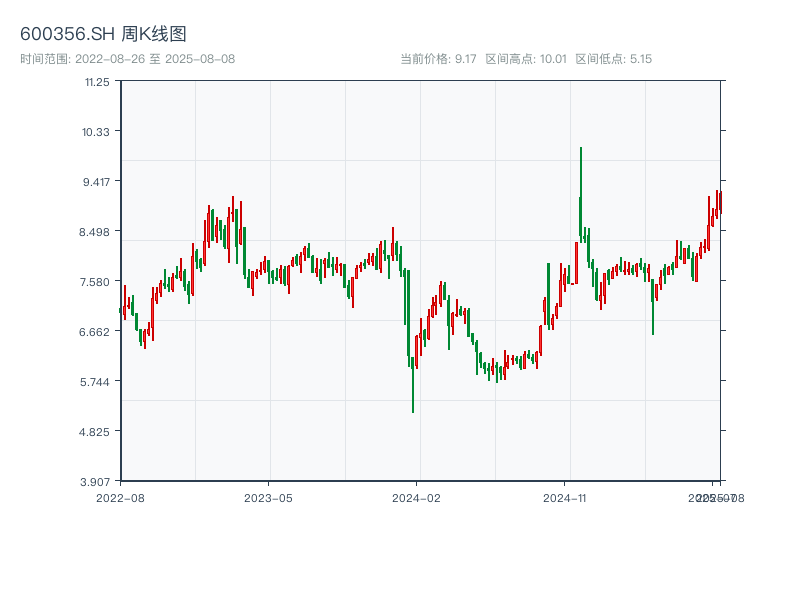Select the 2023-05 x-axis date label
The width and height of the screenshot is (800, 600).
click(x=269, y=497)
